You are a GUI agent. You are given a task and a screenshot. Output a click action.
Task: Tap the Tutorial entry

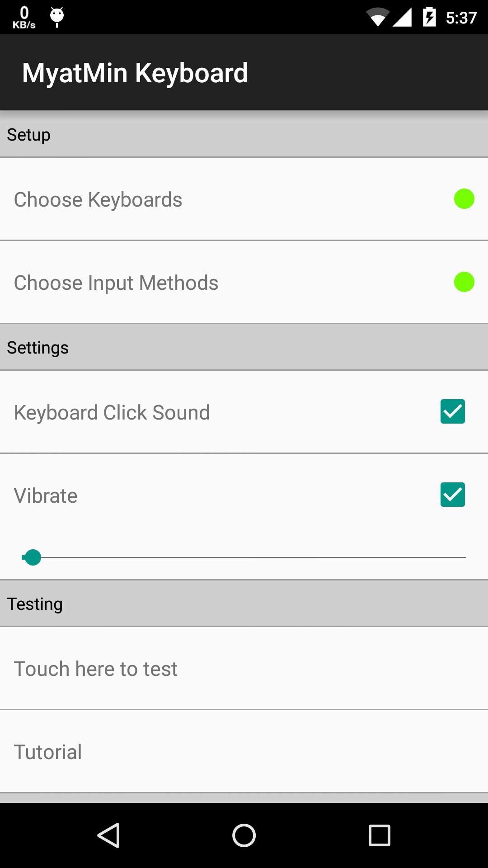48,752
